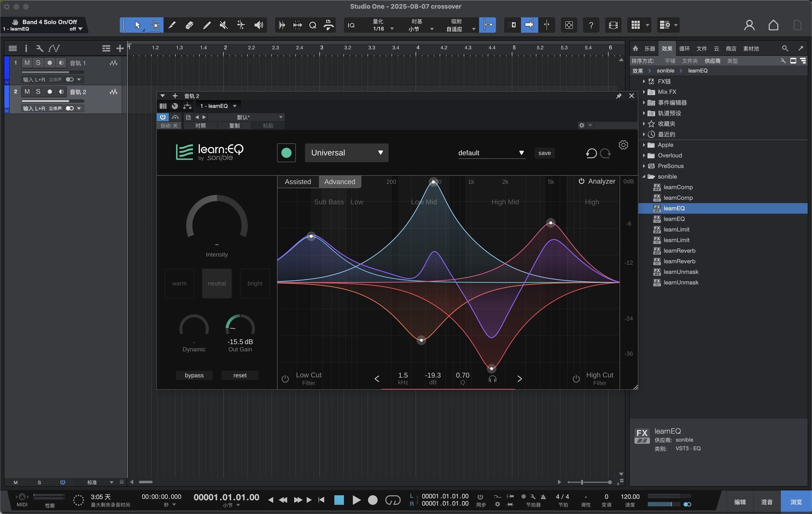Open the 素材池 browser tab

(751, 49)
